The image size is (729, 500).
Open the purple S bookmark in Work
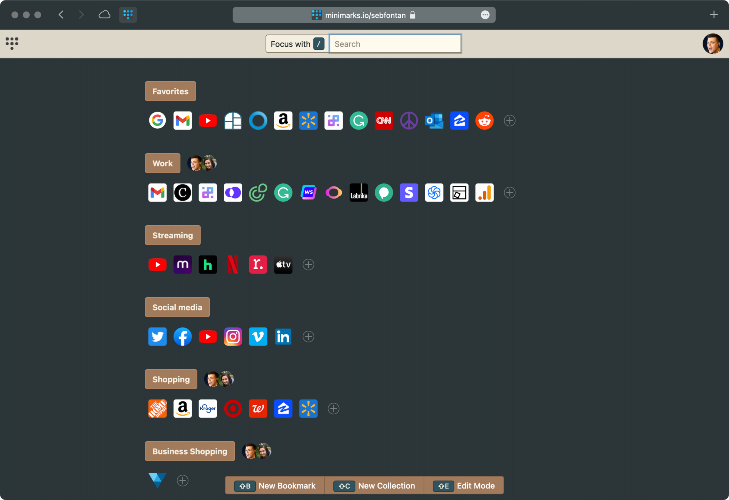(x=409, y=193)
